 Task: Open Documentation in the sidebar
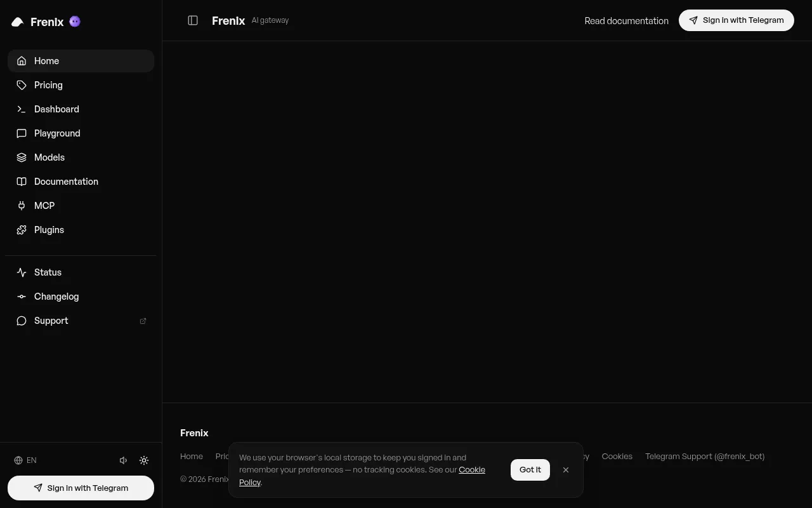pyautogui.click(x=81, y=182)
